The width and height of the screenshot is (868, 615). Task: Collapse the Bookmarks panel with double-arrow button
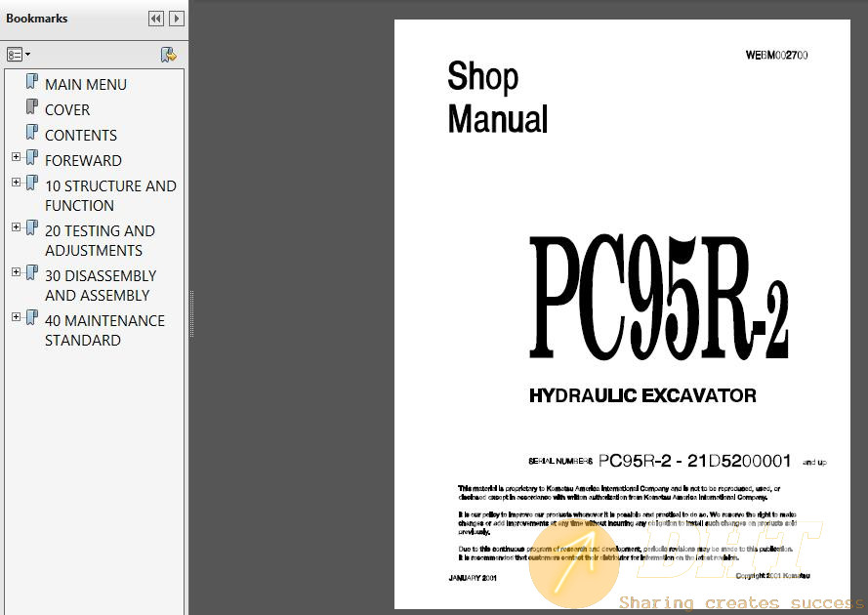tap(156, 19)
